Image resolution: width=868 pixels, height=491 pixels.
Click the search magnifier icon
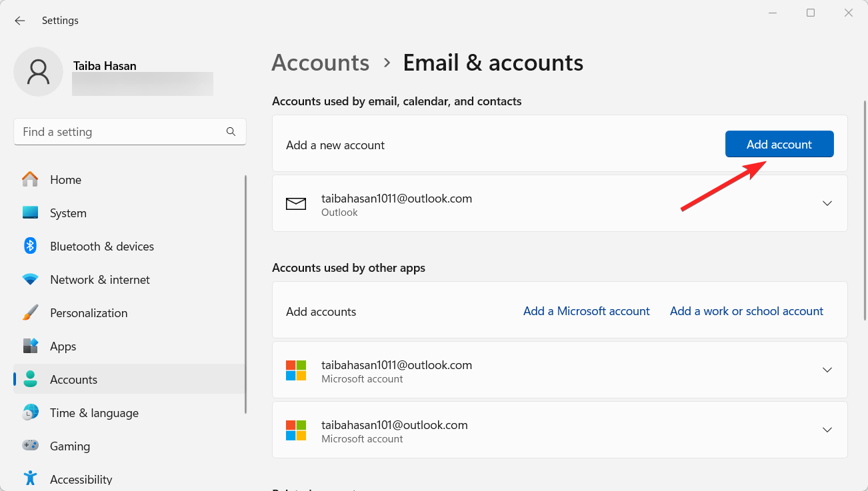(x=231, y=132)
